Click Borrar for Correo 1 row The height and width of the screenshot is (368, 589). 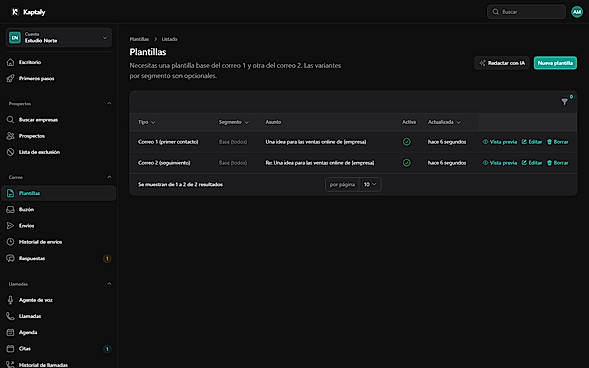[x=557, y=142]
